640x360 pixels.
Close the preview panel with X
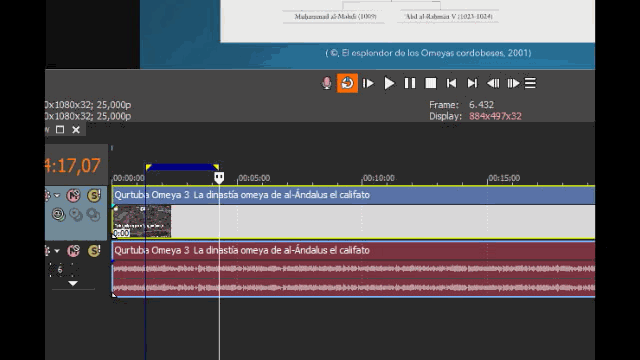tap(76, 130)
